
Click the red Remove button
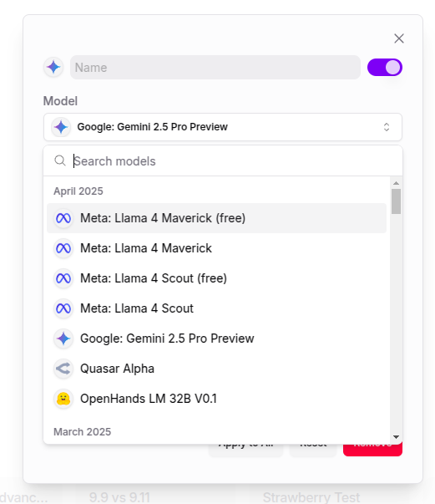coord(372,449)
